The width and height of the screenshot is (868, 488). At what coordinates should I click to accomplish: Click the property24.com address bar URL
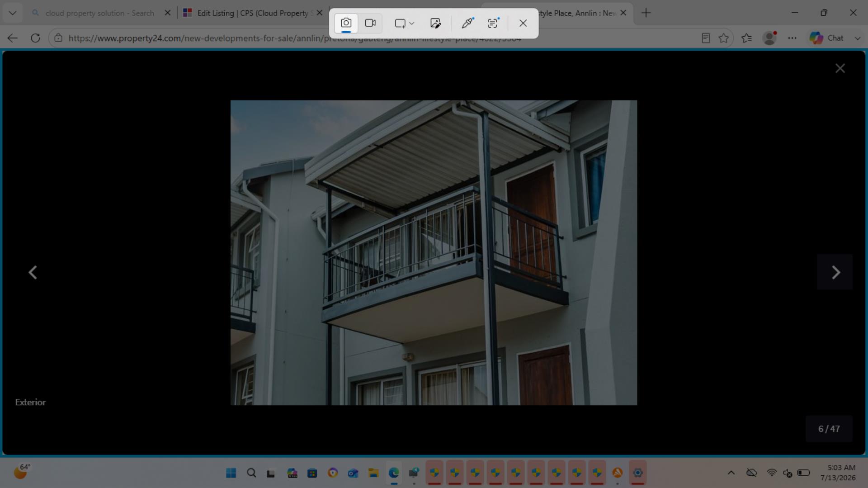coord(295,38)
